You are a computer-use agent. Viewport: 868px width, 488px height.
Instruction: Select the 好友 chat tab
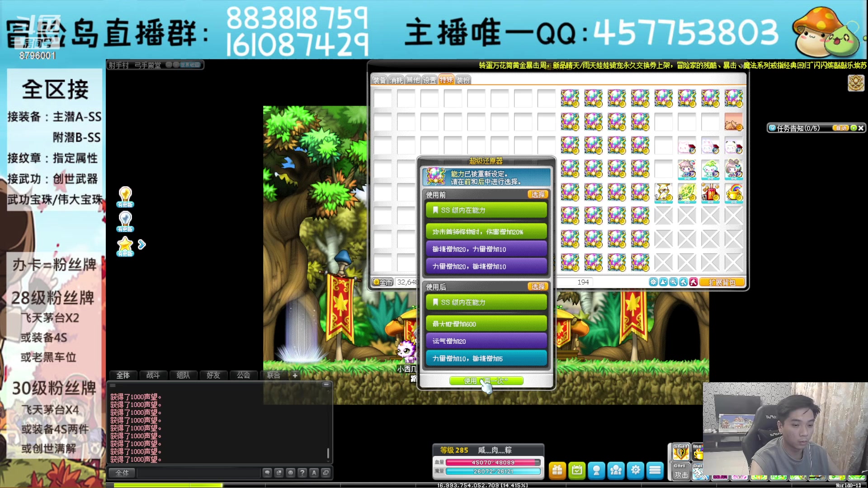pyautogui.click(x=213, y=375)
